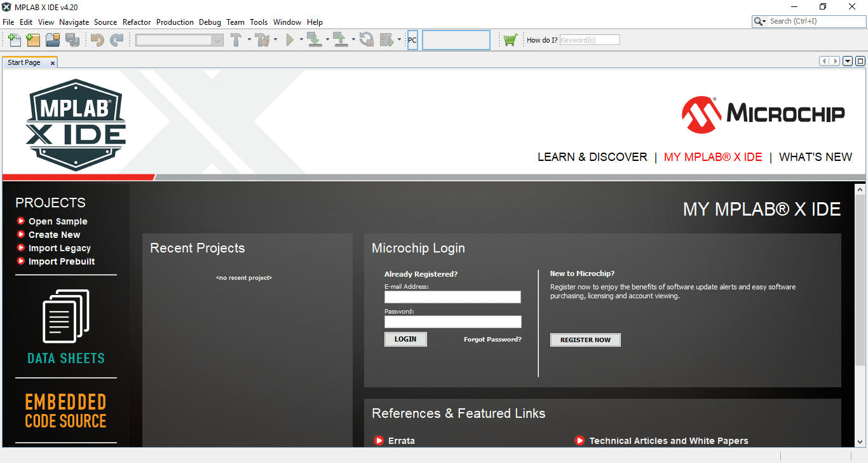Expand the Build Project dropdown arrow
Viewport: 868px width, 463px height.
coord(249,40)
